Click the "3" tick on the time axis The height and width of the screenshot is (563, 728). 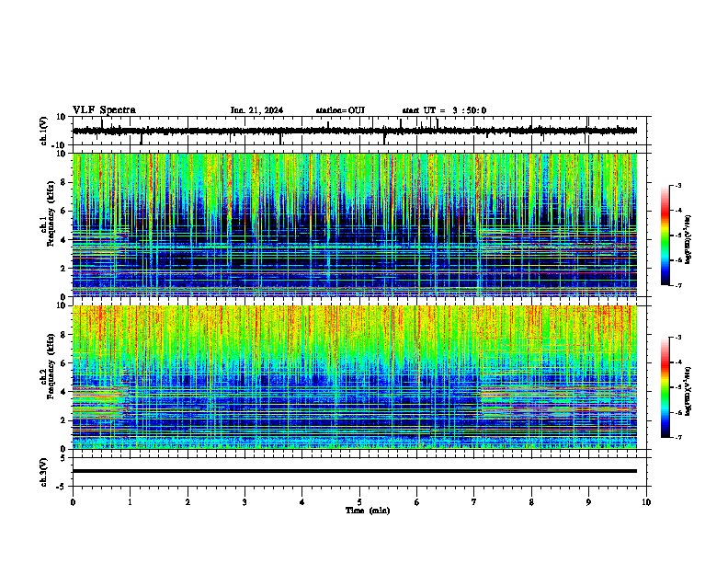click(245, 502)
